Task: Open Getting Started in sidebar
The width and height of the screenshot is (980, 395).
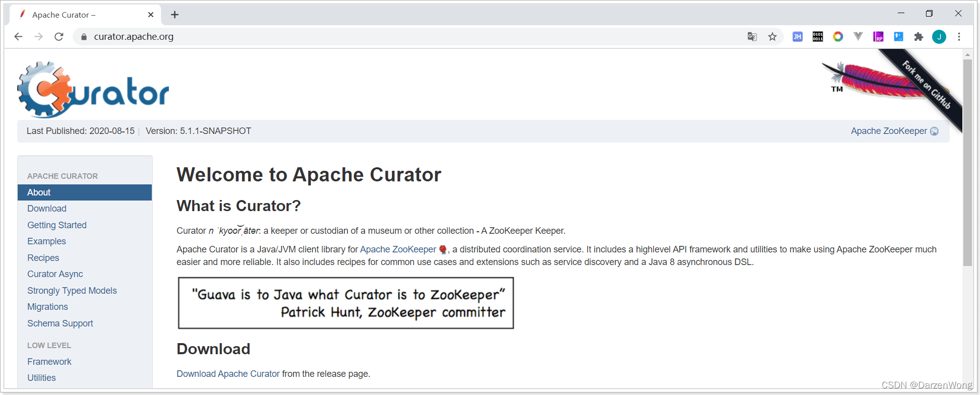Action: pyautogui.click(x=57, y=225)
